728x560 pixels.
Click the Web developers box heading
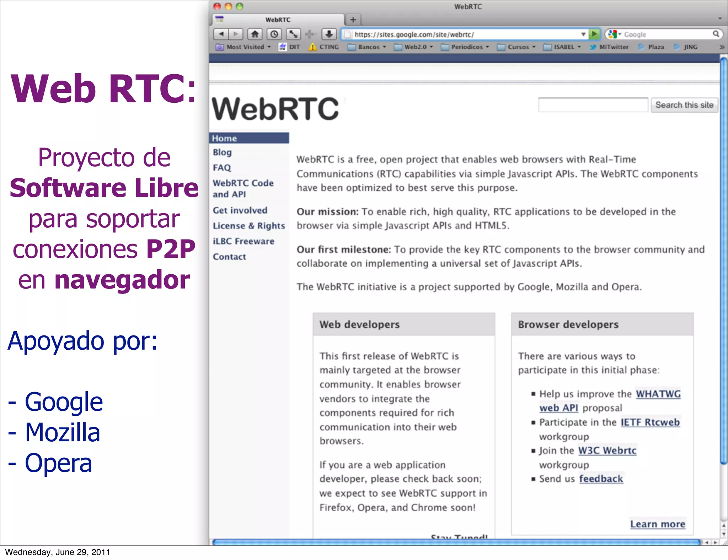pos(359,324)
